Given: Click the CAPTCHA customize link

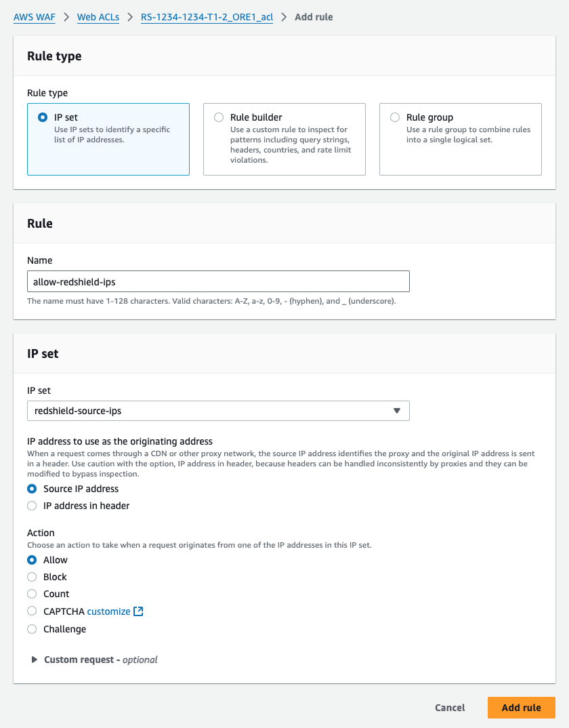Looking at the screenshot, I should [108, 611].
